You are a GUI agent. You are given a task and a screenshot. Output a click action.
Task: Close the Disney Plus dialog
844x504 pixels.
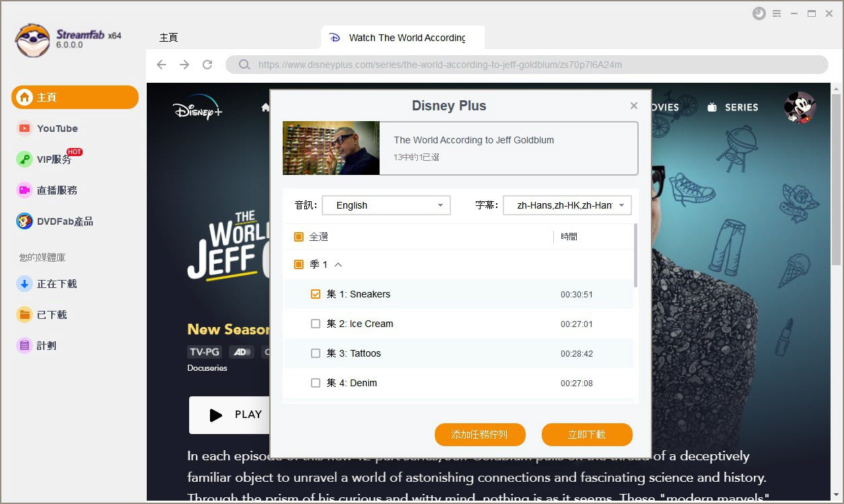(633, 106)
